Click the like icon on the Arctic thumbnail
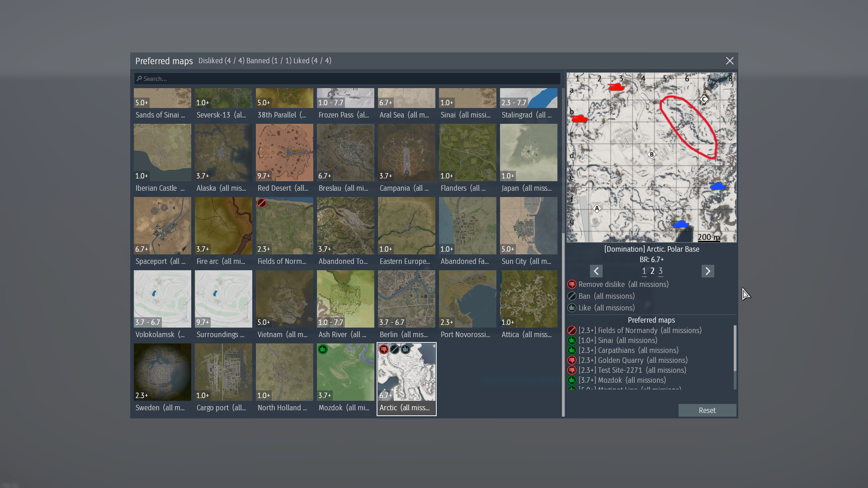 click(406, 349)
